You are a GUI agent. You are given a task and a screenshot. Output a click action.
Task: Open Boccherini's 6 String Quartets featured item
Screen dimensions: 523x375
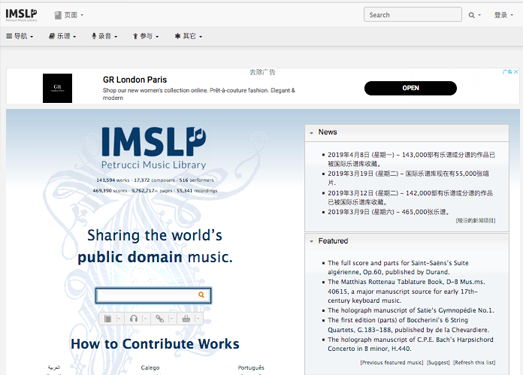click(408, 325)
